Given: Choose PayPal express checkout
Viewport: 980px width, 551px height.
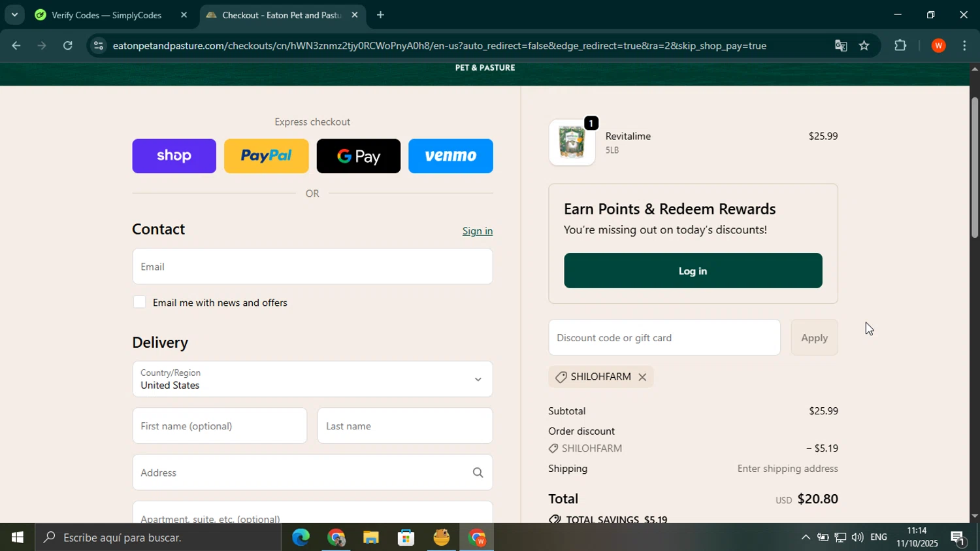Looking at the screenshot, I should click(x=266, y=156).
